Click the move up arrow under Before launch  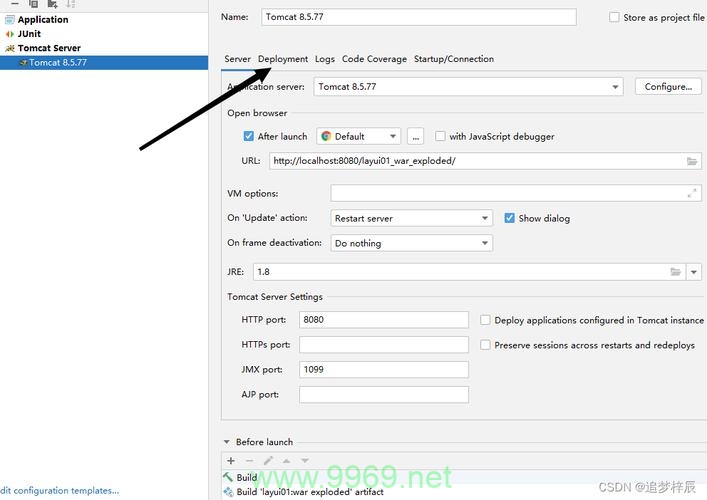coord(286,461)
